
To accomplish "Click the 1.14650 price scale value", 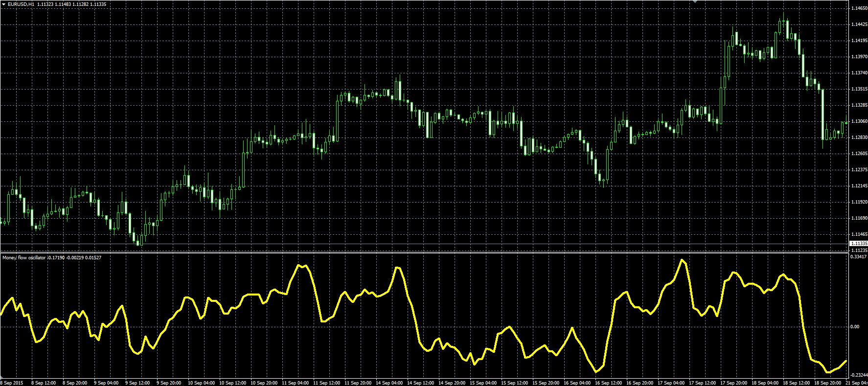I will click(860, 8).
